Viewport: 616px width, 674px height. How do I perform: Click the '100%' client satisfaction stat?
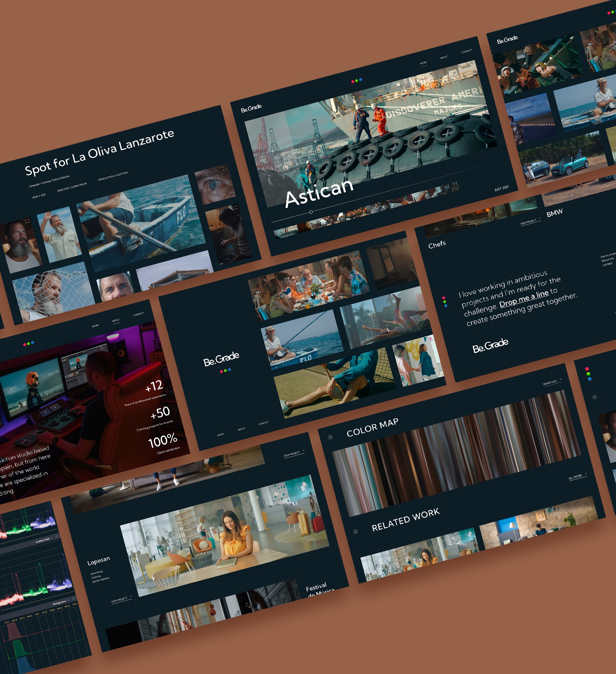click(x=162, y=441)
